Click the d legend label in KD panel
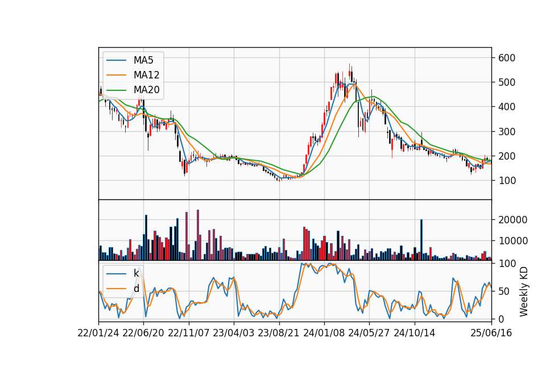 pos(136,289)
